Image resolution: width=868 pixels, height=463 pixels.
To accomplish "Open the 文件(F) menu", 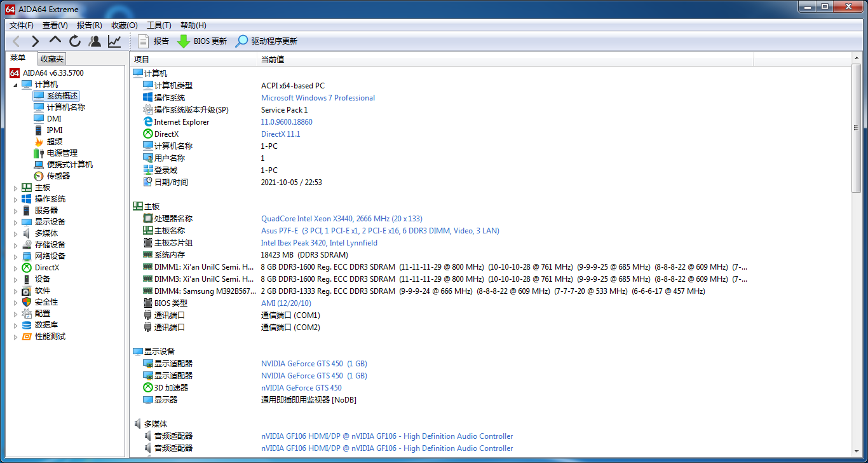I will point(22,25).
